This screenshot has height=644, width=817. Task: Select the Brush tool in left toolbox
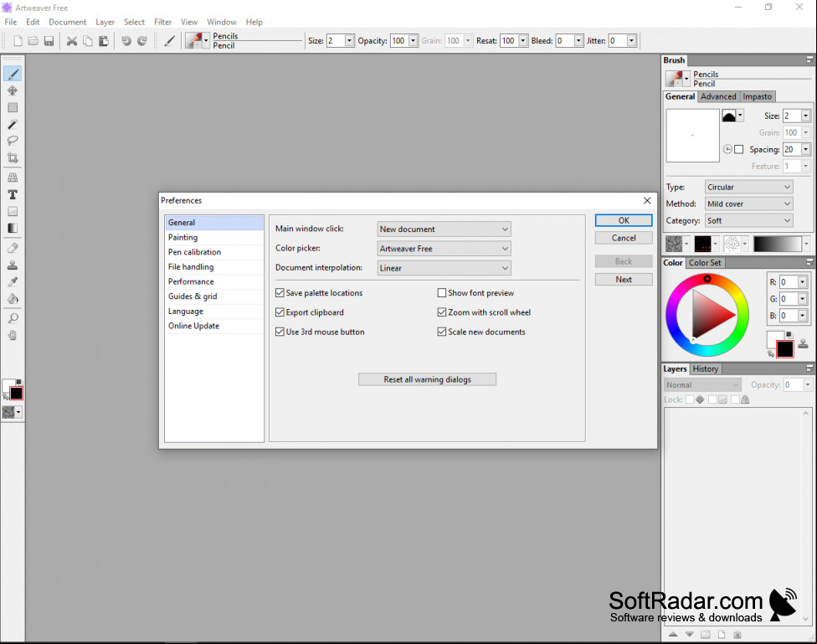click(x=13, y=74)
